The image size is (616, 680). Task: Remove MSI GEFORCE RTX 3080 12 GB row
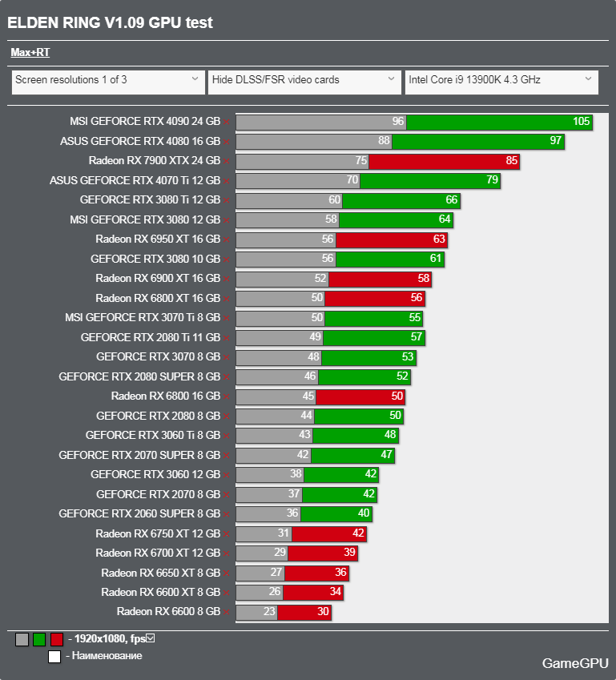tap(227, 220)
